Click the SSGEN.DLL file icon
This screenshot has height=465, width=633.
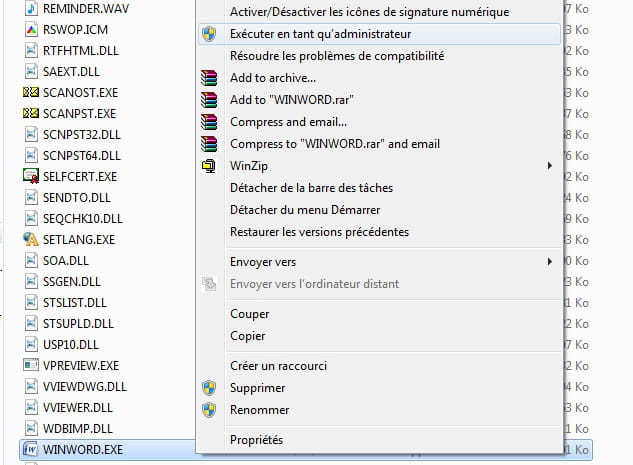click(x=31, y=281)
